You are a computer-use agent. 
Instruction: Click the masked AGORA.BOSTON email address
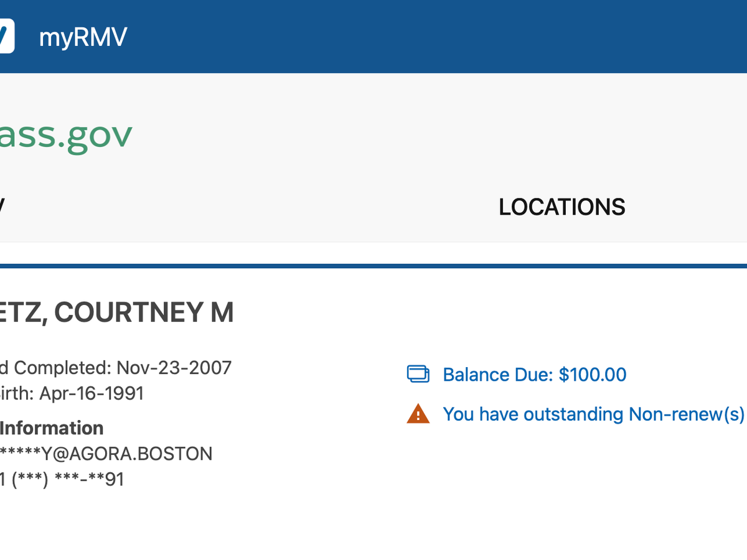106,454
